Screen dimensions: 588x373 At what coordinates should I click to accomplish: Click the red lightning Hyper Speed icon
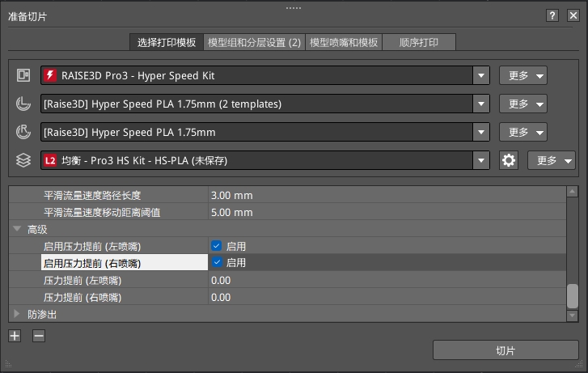pyautogui.click(x=50, y=75)
